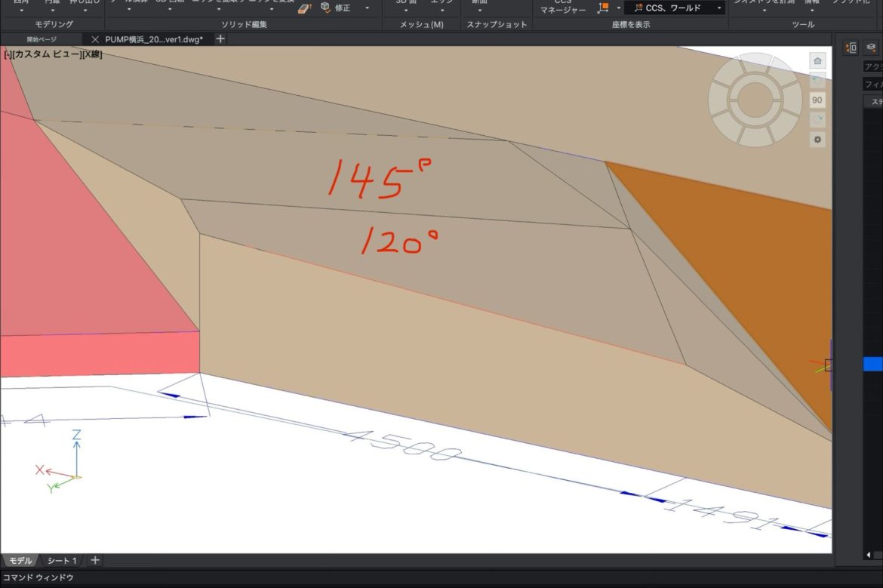Image resolution: width=883 pixels, height=588 pixels.
Task: Click the center of the navigation wheel
Action: 754,99
